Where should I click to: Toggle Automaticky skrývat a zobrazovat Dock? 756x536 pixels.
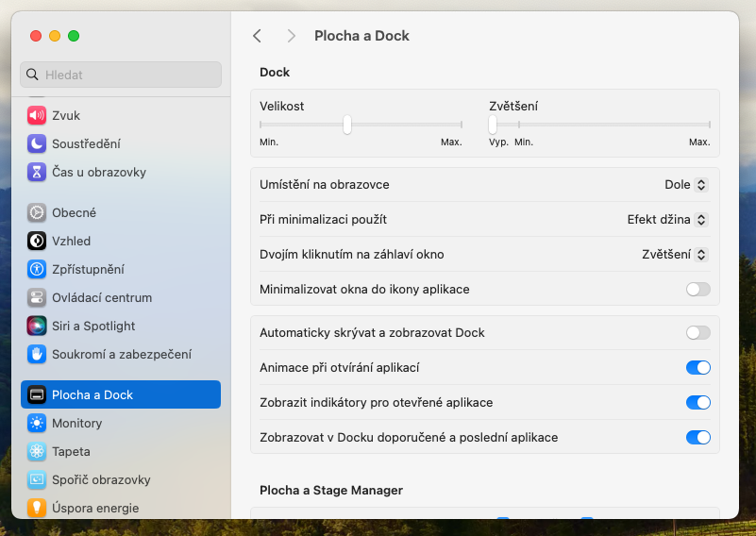697,332
